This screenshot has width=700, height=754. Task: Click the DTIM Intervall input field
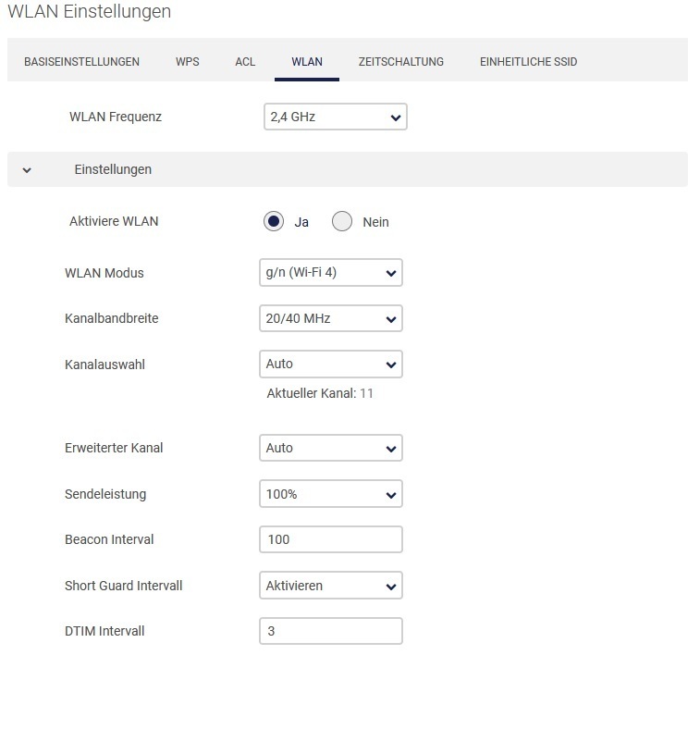331,631
